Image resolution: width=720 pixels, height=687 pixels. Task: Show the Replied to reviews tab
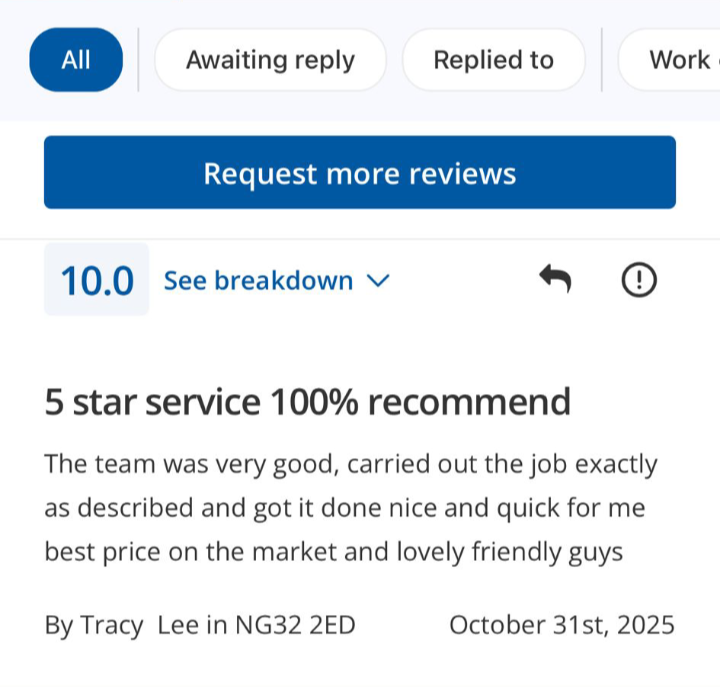pos(493,60)
